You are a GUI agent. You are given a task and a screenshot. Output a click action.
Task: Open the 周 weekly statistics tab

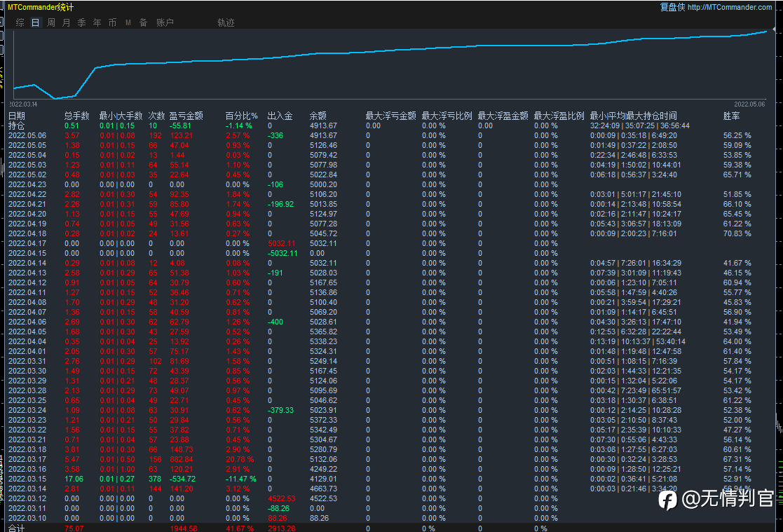click(x=51, y=22)
